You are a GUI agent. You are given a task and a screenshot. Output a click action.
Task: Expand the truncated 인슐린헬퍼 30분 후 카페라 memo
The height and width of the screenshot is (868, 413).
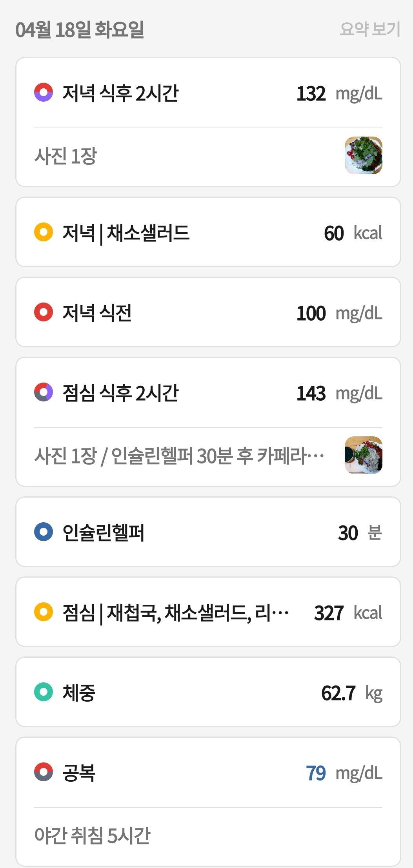pyautogui.click(x=179, y=456)
